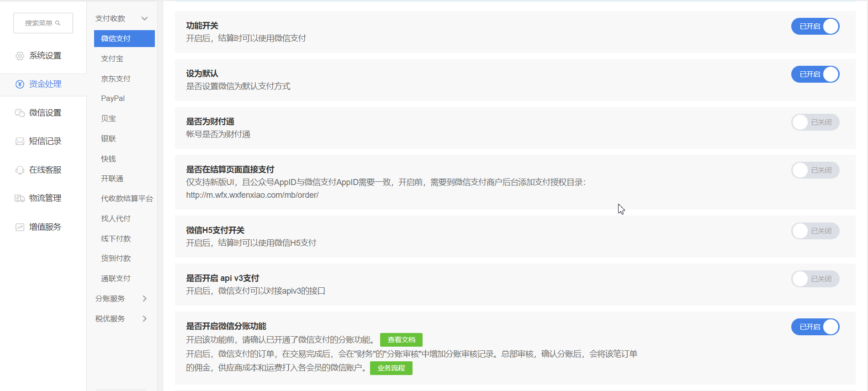Collapse the 支付收款 menu section

tap(144, 19)
